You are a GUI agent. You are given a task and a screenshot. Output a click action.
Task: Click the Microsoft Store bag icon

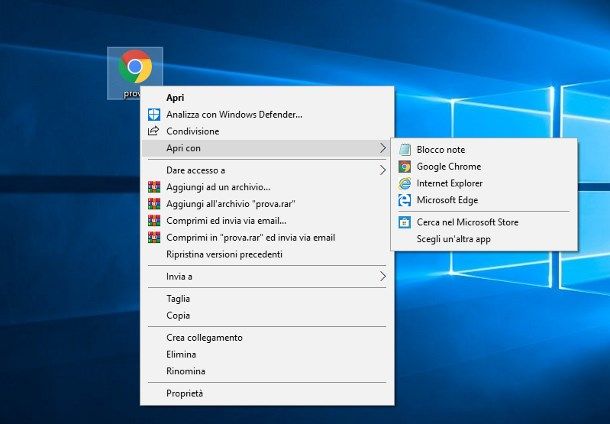point(405,222)
